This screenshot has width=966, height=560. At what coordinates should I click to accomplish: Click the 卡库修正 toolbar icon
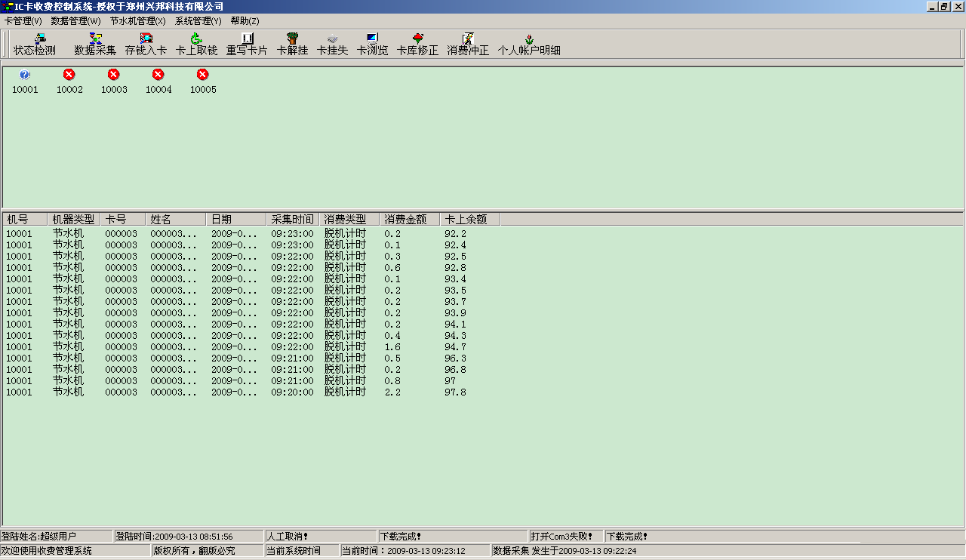tap(417, 45)
